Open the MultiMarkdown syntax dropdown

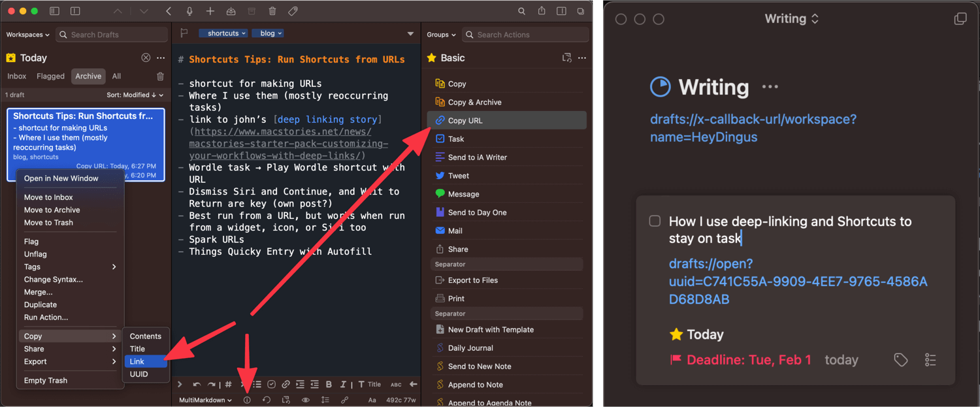tap(205, 400)
